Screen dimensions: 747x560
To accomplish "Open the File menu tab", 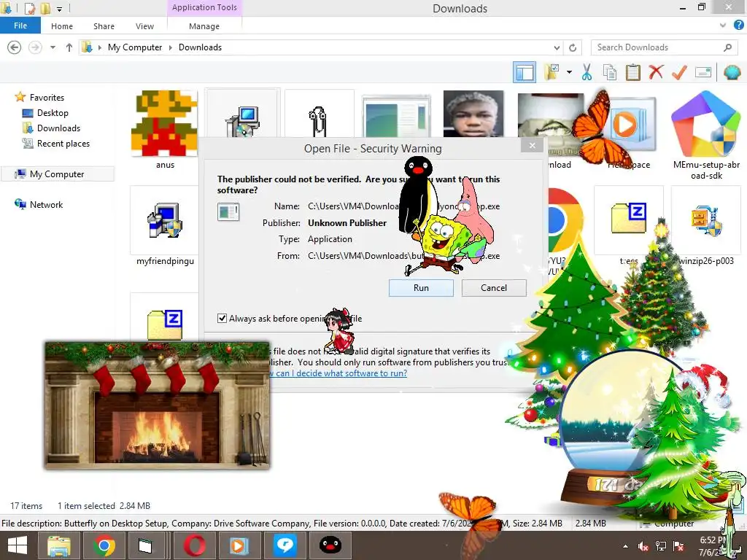I will [x=20, y=26].
